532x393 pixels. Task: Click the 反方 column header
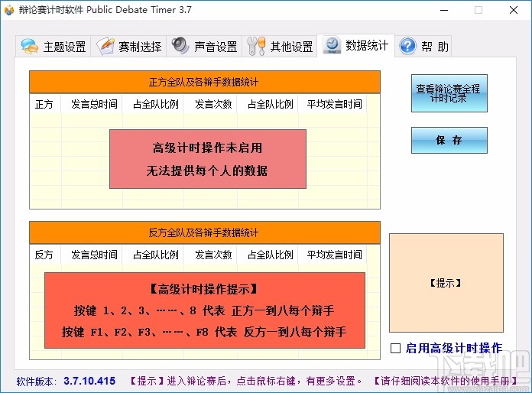coord(45,255)
